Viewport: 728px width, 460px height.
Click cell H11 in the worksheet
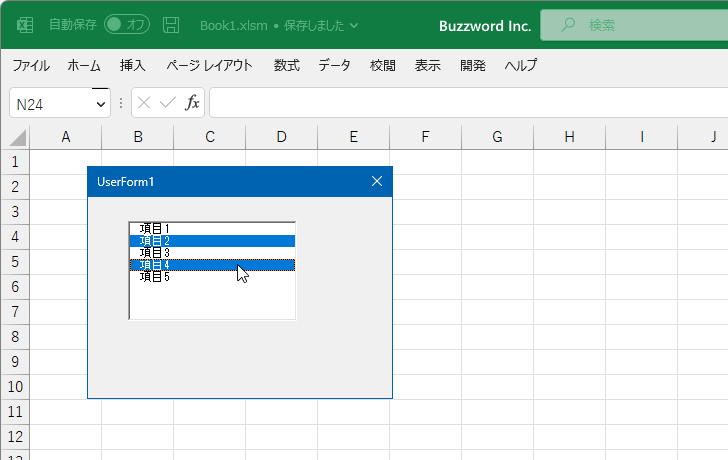[x=570, y=412]
